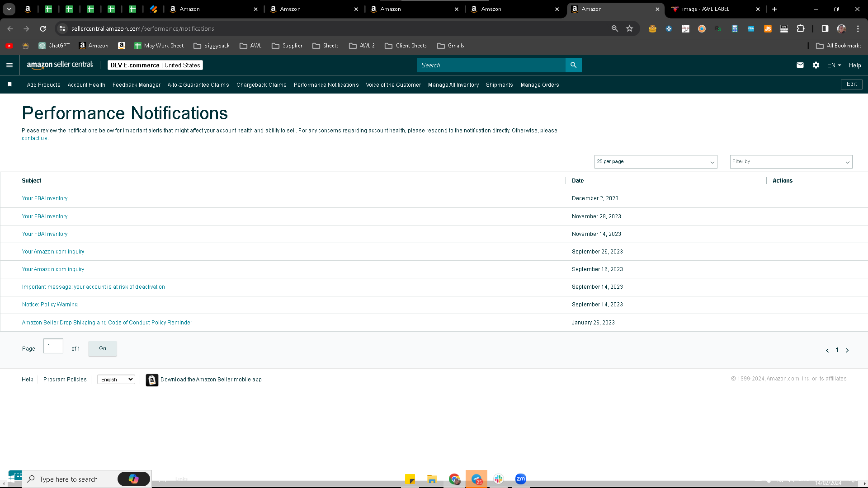The height and width of the screenshot is (488, 868).
Task: Go to previous page with left chevron
Action: 827,350
